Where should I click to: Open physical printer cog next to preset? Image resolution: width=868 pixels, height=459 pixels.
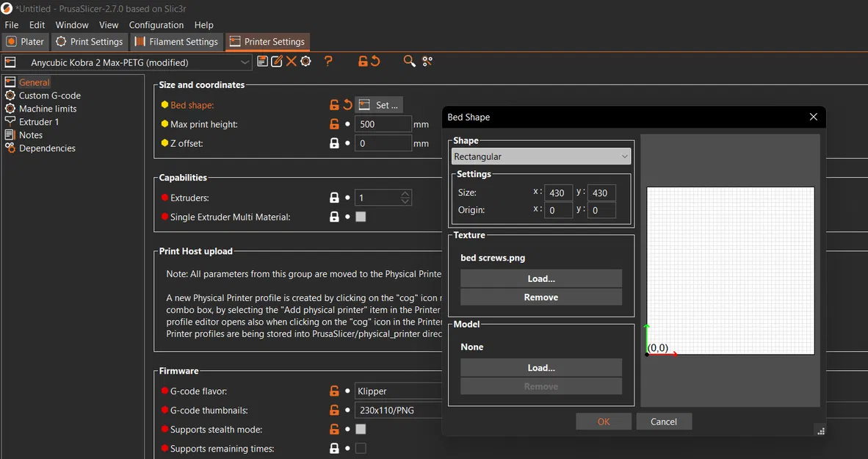pyautogui.click(x=305, y=62)
